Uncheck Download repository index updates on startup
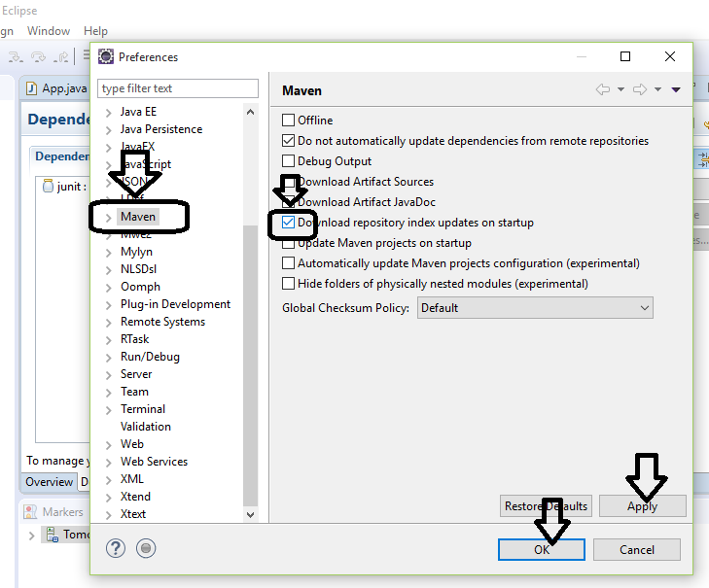This screenshot has width=709, height=588. pos(288,223)
